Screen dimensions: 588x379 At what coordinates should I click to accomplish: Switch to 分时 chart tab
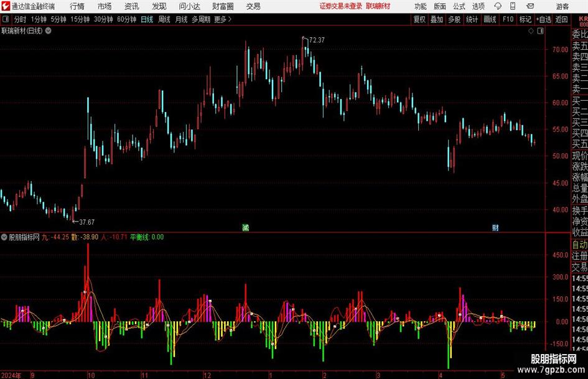point(20,19)
